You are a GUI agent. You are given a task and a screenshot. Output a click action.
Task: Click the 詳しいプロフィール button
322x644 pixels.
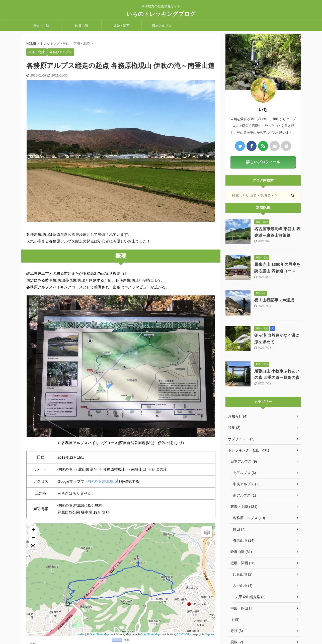click(x=263, y=162)
